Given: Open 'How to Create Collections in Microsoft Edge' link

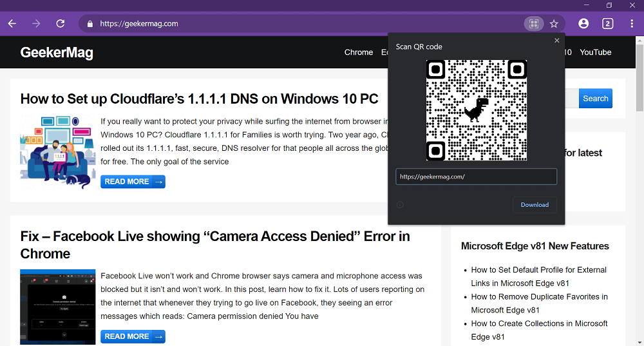Looking at the screenshot, I should (x=539, y=330).
